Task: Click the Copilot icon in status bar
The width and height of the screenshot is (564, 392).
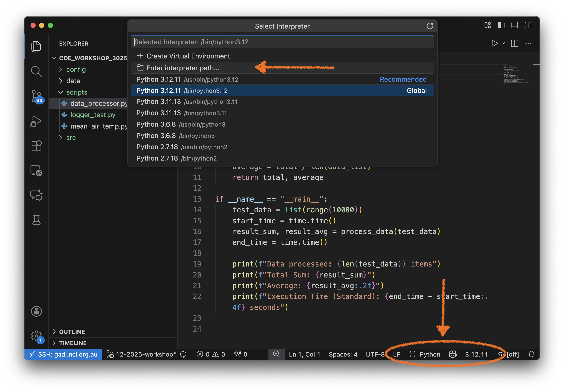Action: [452, 354]
